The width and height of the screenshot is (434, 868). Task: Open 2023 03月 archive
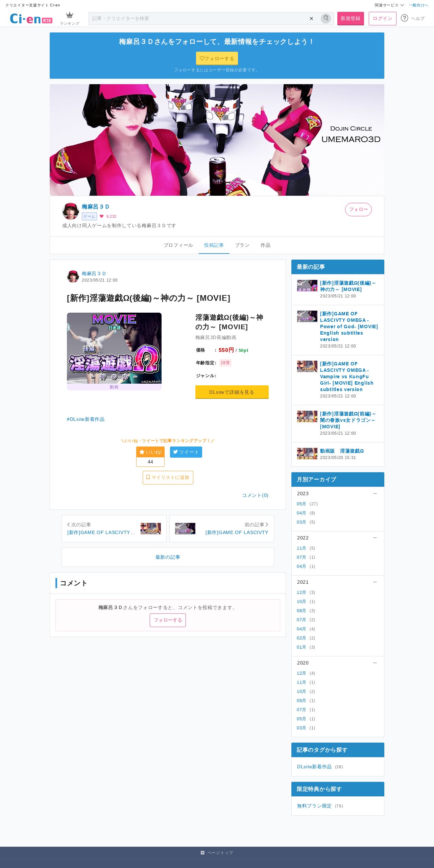coord(301,522)
